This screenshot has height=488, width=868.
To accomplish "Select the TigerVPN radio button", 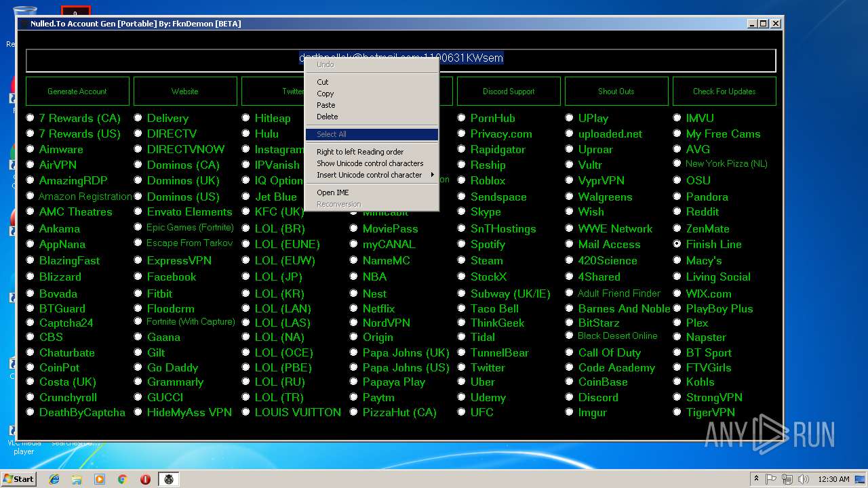I will coord(677,412).
